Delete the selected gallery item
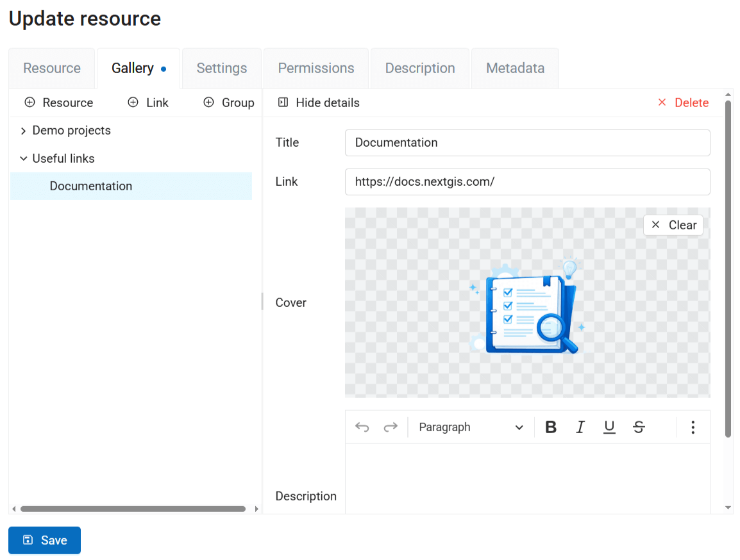Viewport: 740px width, 560px height. (x=683, y=103)
